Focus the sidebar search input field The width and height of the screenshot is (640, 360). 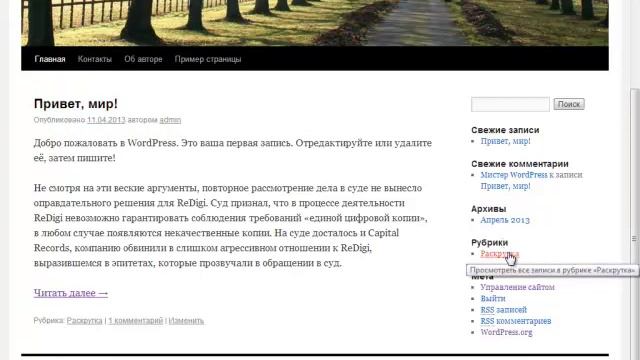(510, 104)
